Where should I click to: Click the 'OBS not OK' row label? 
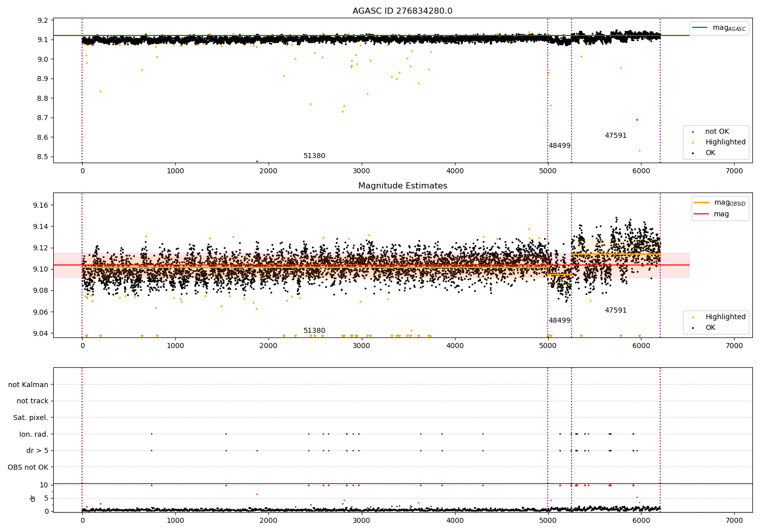pyautogui.click(x=28, y=467)
